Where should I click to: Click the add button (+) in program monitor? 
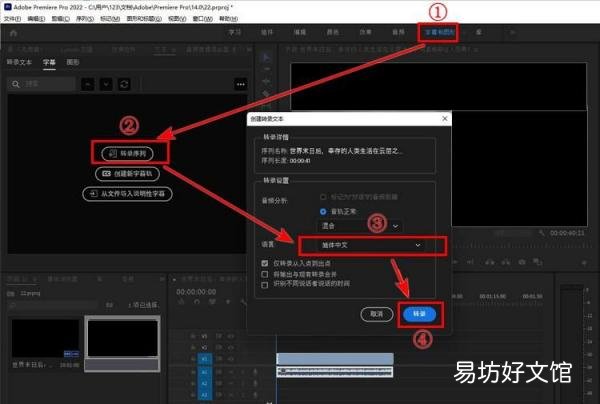[584, 263]
